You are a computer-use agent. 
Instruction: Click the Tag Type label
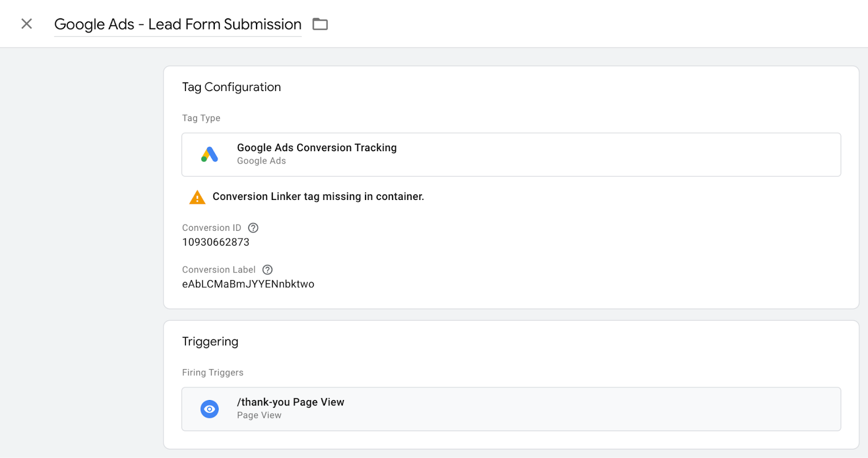pos(201,118)
